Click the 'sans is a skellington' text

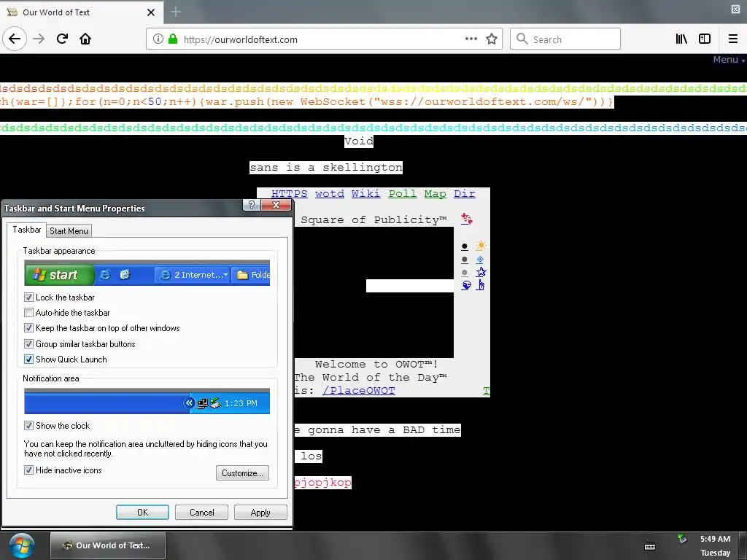point(326,168)
